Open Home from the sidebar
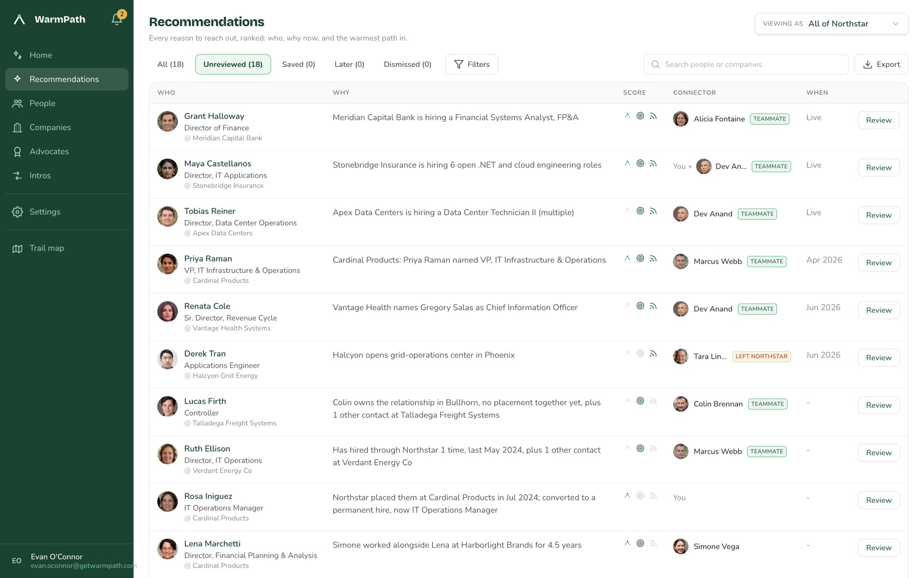The image size is (924, 578). coord(67,55)
